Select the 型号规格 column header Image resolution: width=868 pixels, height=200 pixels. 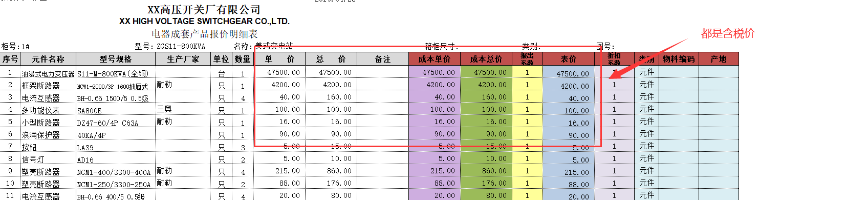click(x=116, y=59)
